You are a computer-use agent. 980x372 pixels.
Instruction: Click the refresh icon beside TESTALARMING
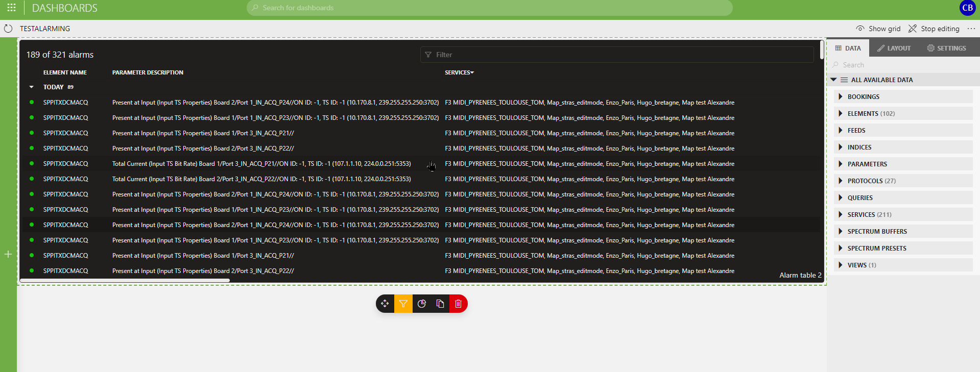pyautogui.click(x=8, y=29)
